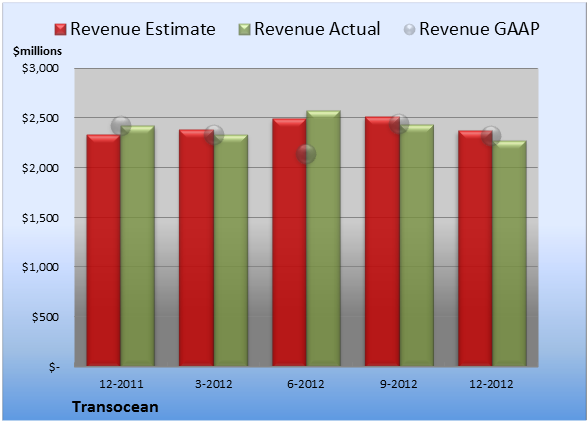Click the '$-' zero y-axis label
Screen dimensions: 588x422
[x=54, y=367]
